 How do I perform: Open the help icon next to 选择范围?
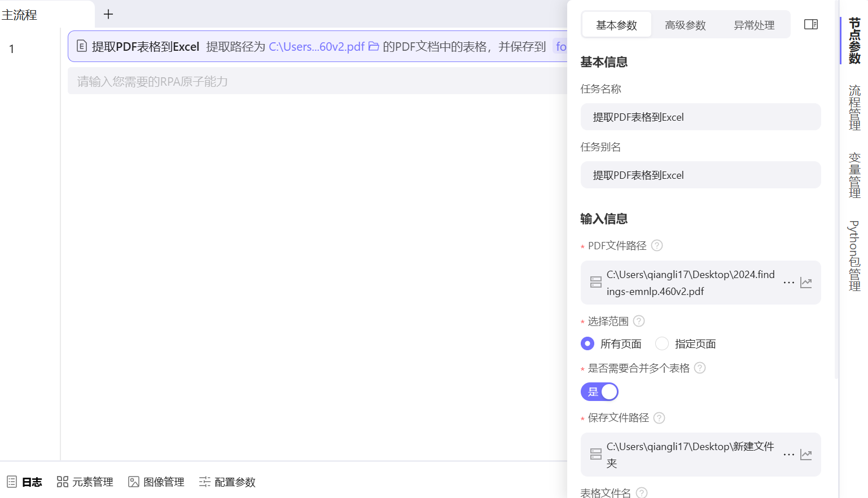pyautogui.click(x=638, y=321)
